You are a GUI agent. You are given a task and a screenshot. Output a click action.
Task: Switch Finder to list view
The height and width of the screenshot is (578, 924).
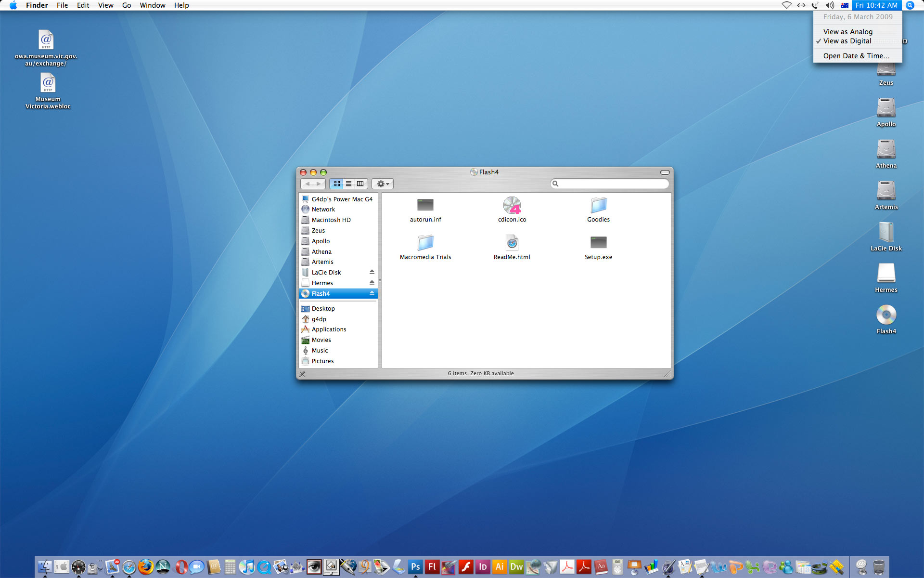[348, 184]
